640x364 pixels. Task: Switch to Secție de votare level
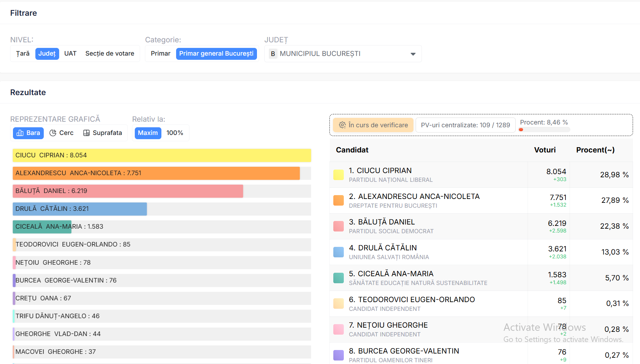tap(110, 53)
